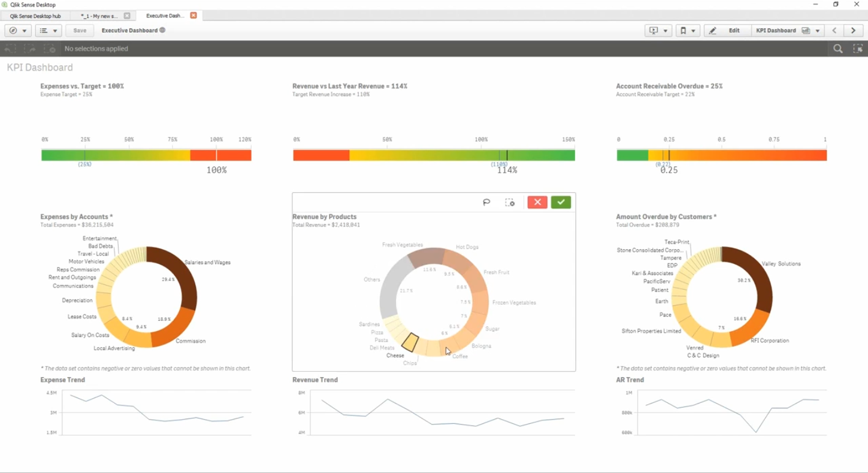Viewport: 868px width, 473px height.
Task: Click the Save button in the toolbar
Action: coord(79,30)
